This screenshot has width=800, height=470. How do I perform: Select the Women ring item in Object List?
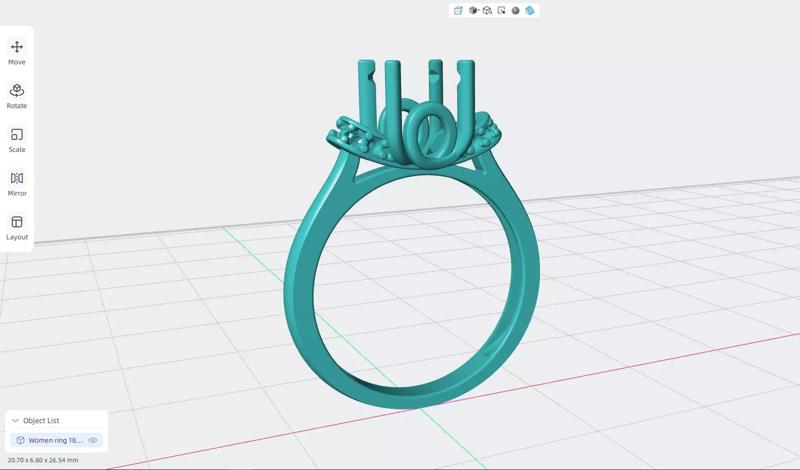pos(56,440)
